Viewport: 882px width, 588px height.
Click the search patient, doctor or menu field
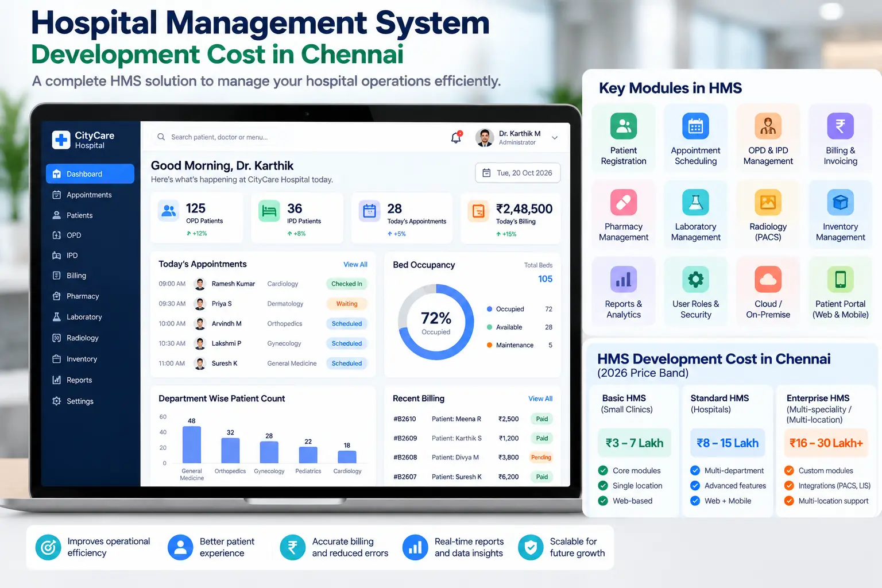point(299,137)
